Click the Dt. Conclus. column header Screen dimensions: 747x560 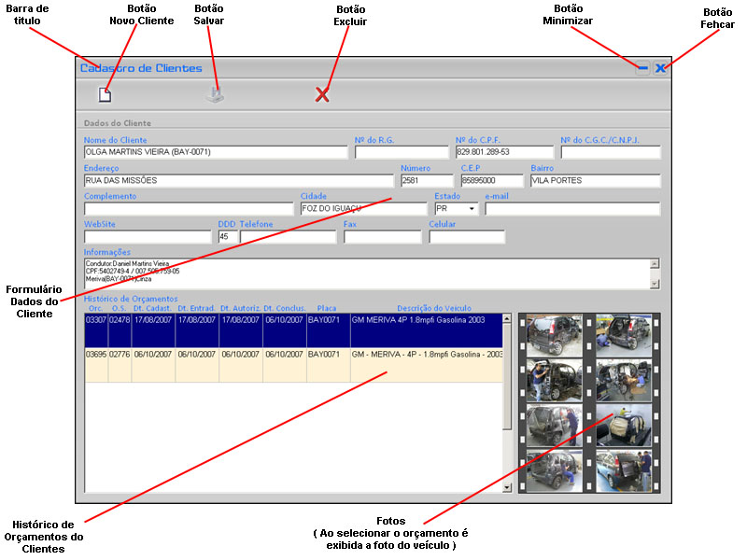coord(285,308)
